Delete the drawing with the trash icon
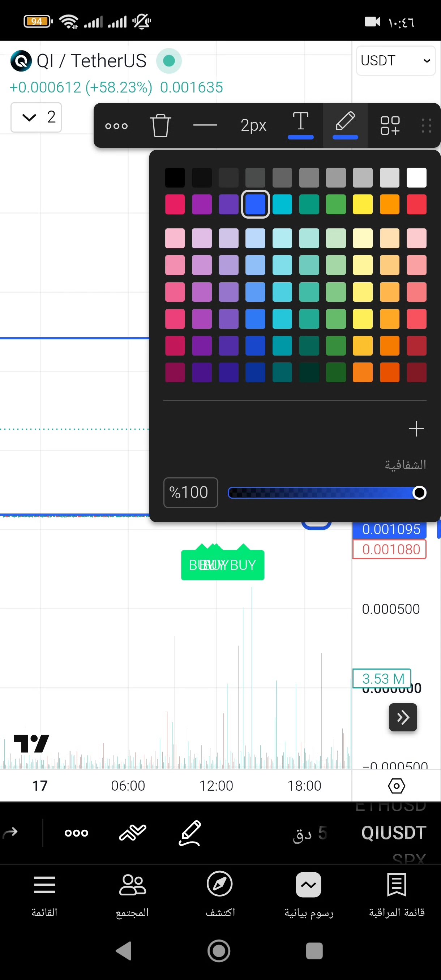 [160, 125]
